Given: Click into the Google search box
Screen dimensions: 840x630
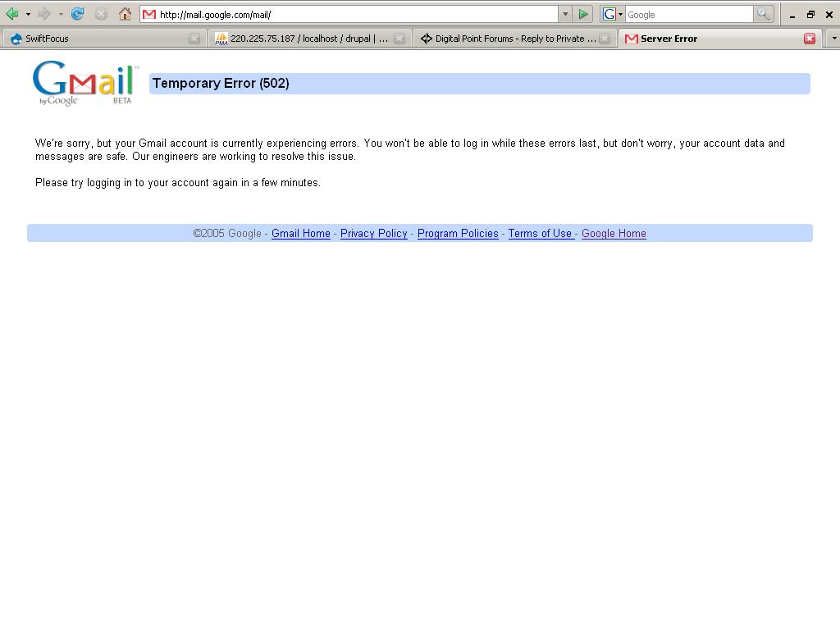Looking at the screenshot, I should tap(689, 15).
